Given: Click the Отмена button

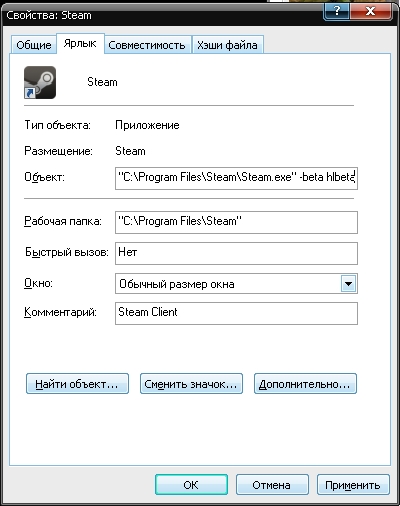Looking at the screenshot, I should pyautogui.click(x=272, y=485).
